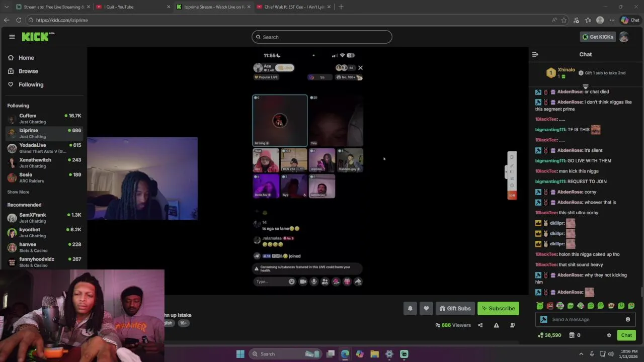Click the share stream icon
Image resolution: width=644 pixels, height=362 pixels.
pos(480,325)
